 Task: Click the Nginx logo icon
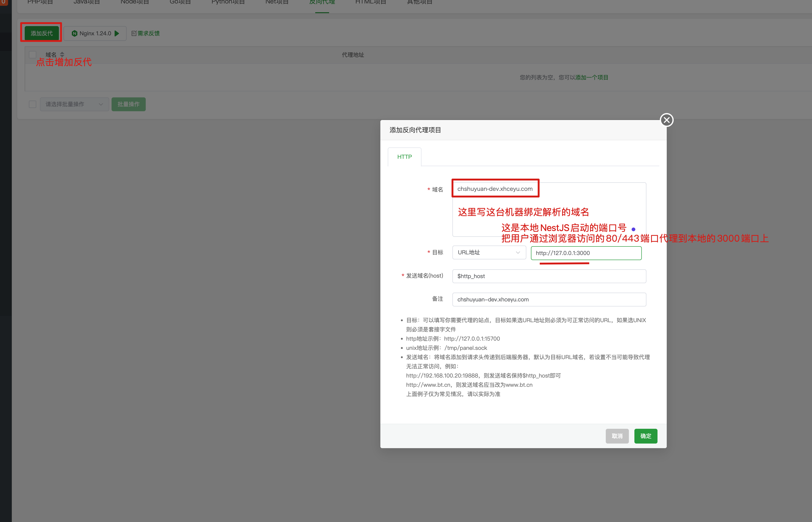click(x=74, y=33)
